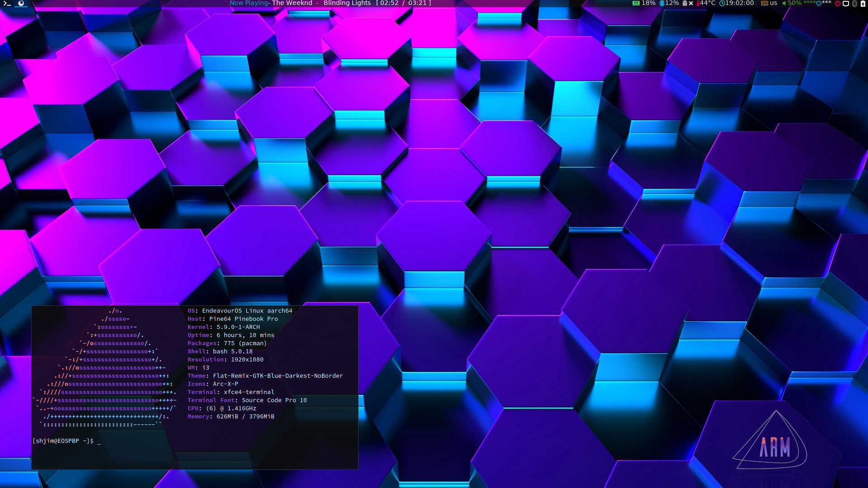Image resolution: width=868 pixels, height=488 pixels.
Task: Click the green RAM memory icon
Action: pos(636,3)
